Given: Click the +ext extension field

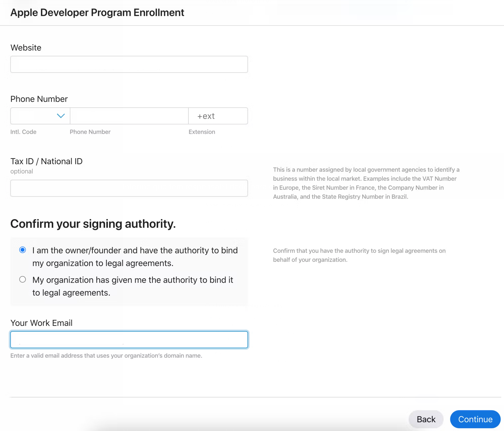Looking at the screenshot, I should pos(218,116).
